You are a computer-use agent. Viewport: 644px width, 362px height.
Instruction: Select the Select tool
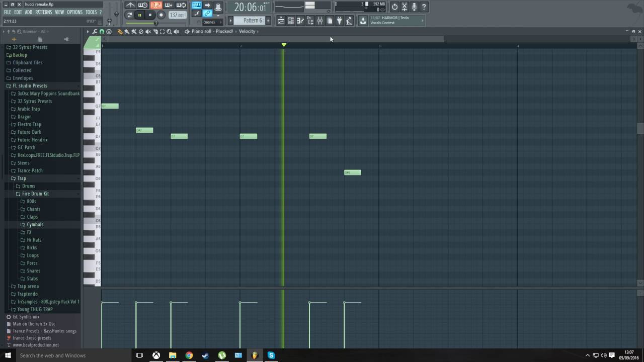tap(162, 32)
